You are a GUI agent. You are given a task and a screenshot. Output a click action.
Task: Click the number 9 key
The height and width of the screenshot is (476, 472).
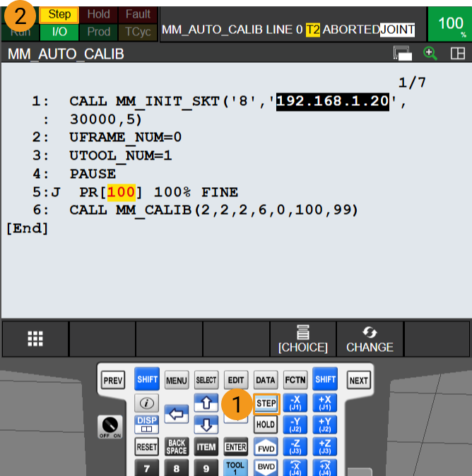pyautogui.click(x=206, y=468)
